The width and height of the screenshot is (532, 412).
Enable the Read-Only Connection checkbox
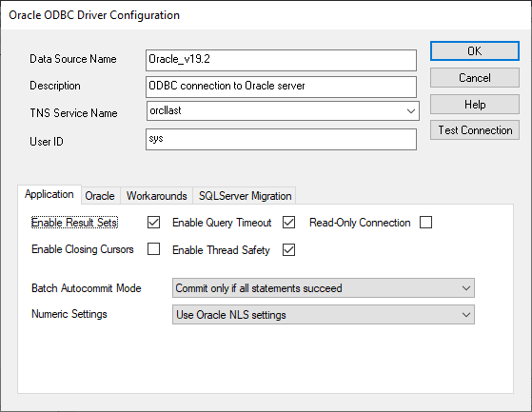click(425, 223)
